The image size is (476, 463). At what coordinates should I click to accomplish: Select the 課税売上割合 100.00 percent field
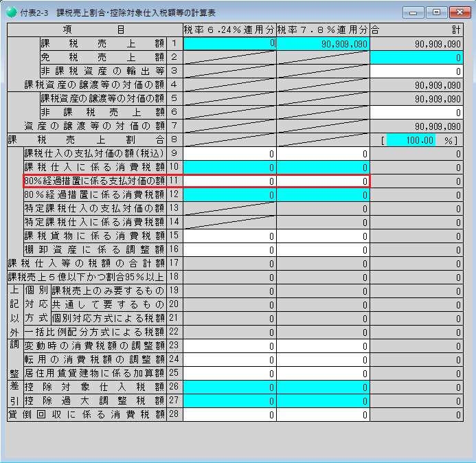412,140
